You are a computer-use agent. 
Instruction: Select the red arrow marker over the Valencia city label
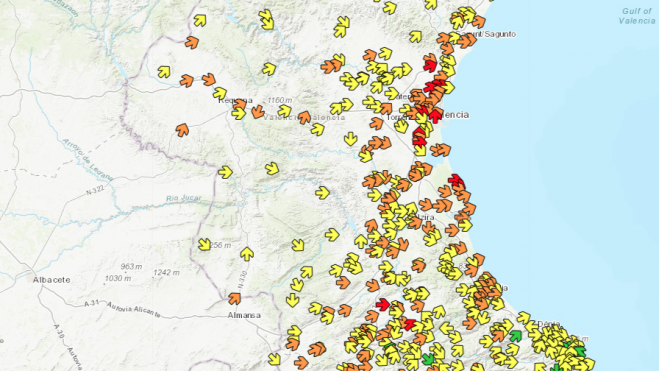click(x=435, y=116)
